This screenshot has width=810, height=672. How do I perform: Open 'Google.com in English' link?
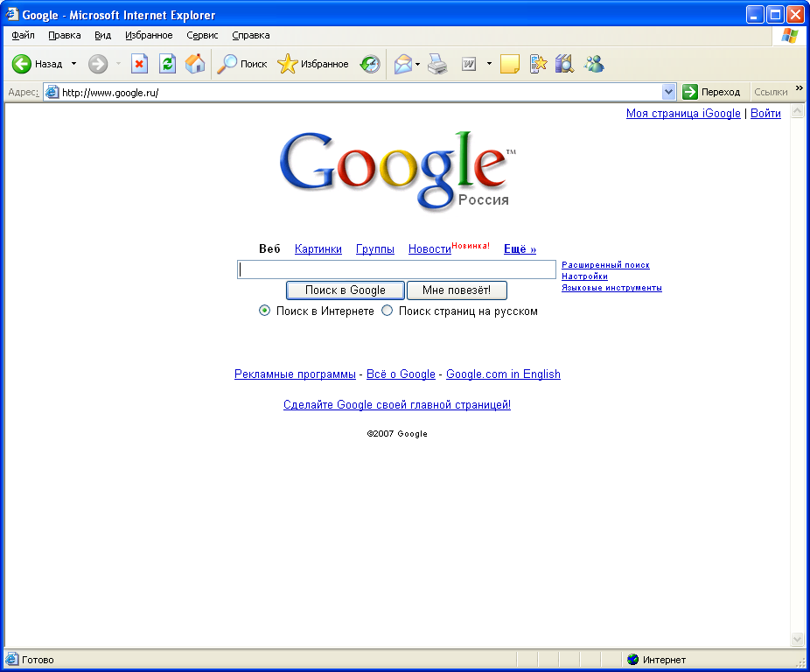click(x=503, y=374)
